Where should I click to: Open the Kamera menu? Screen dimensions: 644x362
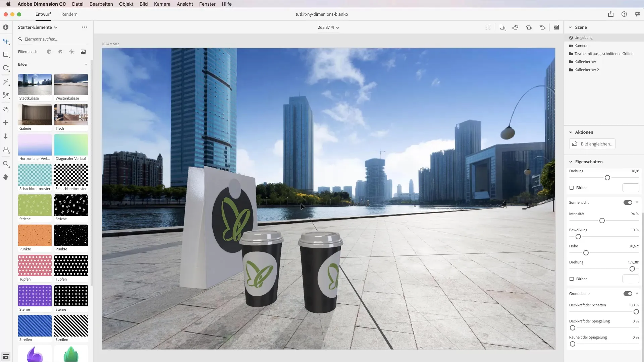point(162,4)
